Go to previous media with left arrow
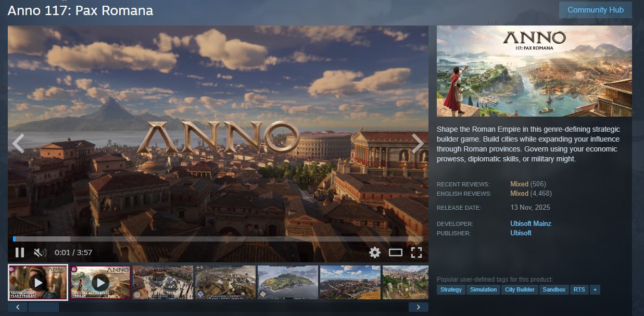This screenshot has width=644, height=316. point(18,143)
